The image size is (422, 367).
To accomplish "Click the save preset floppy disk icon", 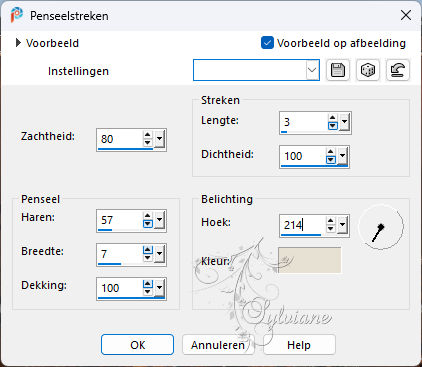I will [x=338, y=70].
